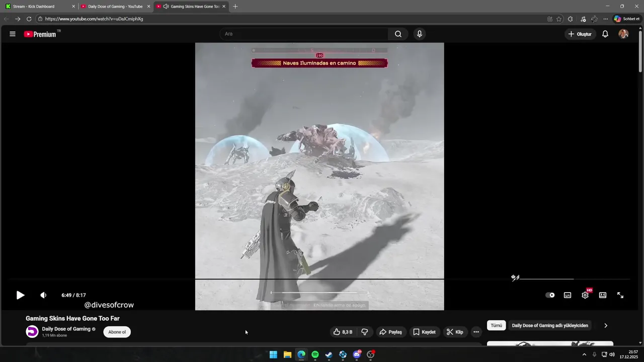
Task: Turn on subtitles with the captions button
Action: tap(568, 295)
